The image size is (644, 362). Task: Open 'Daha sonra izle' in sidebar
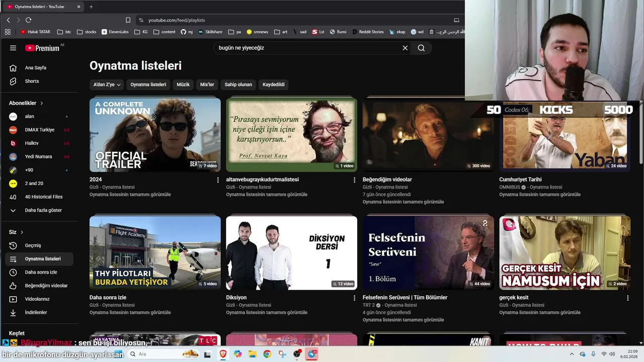(x=39, y=272)
